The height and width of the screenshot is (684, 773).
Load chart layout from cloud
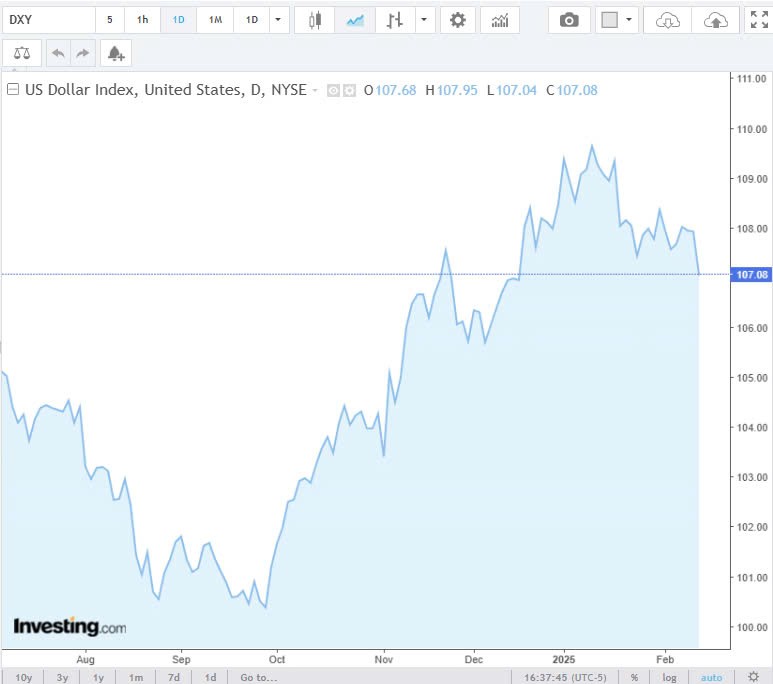[x=668, y=20]
